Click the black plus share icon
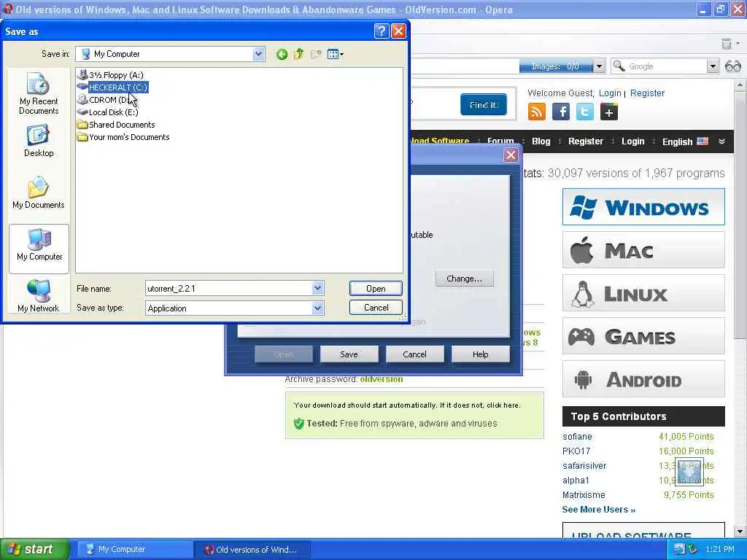747x560 pixels. [x=609, y=112]
